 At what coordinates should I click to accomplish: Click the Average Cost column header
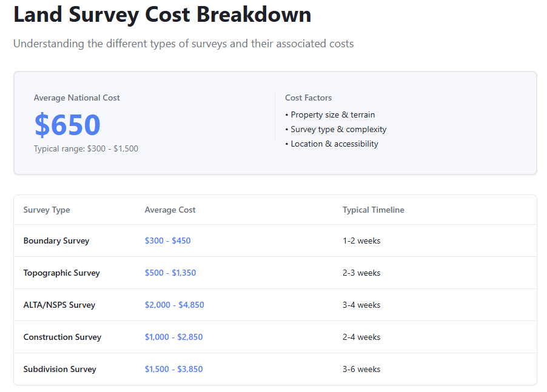coord(170,210)
